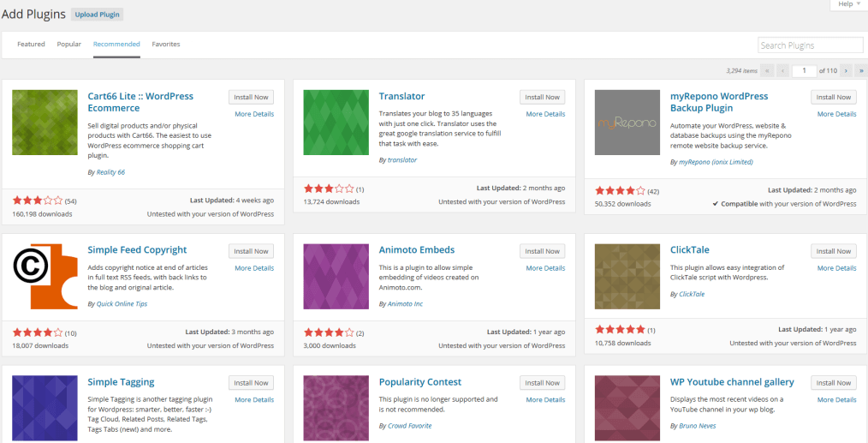Install the Simple Tagging plugin
The height and width of the screenshot is (443, 868).
tap(251, 383)
